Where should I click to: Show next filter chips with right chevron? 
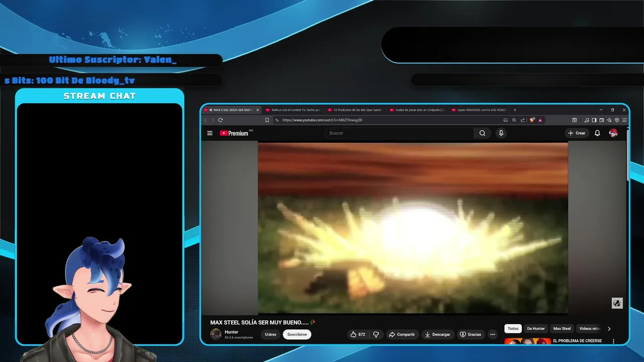pos(609,329)
